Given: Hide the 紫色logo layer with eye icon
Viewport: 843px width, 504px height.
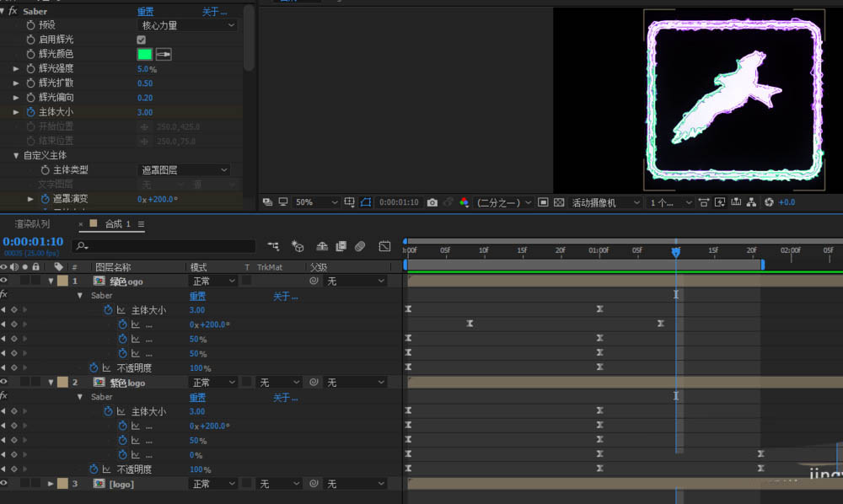Looking at the screenshot, I should [x=3, y=382].
